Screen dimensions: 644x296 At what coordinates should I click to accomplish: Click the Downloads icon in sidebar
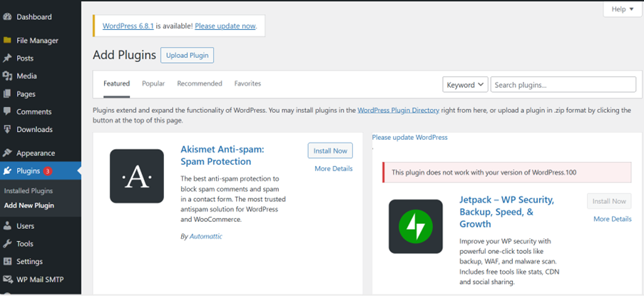[7, 129]
